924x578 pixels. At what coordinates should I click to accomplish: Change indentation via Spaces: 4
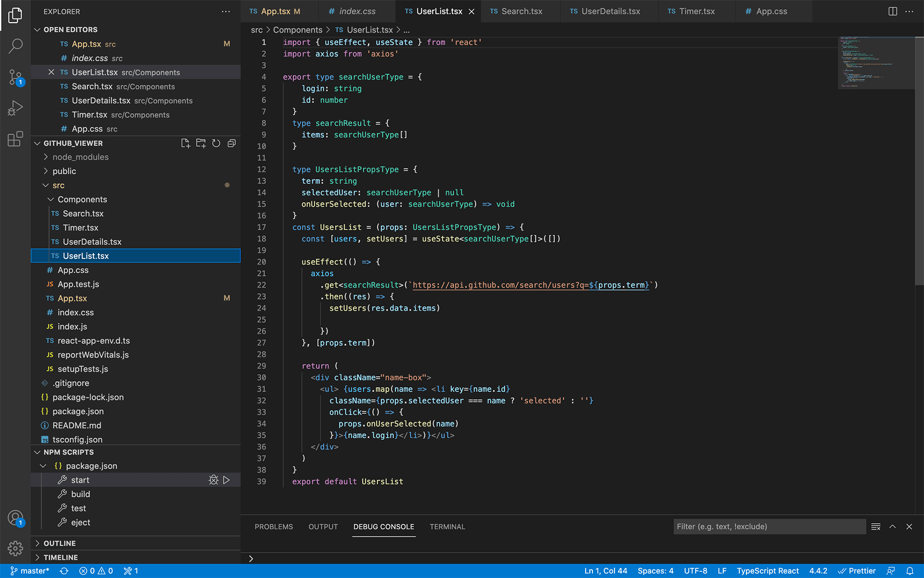[656, 571]
